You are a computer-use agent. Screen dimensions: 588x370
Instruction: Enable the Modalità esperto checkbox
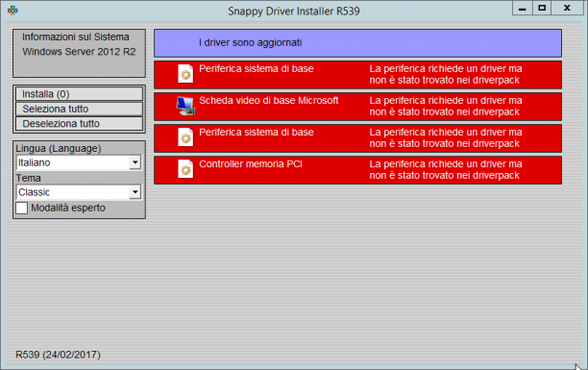coord(22,208)
